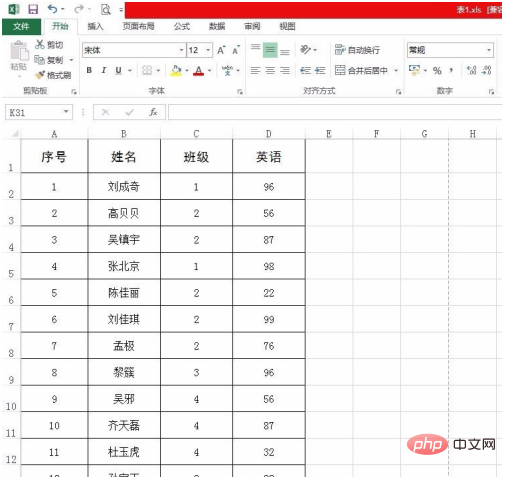Open the Name Box dropdown for K31
Image resolution: width=506 pixels, height=477 pixels.
click(66, 112)
